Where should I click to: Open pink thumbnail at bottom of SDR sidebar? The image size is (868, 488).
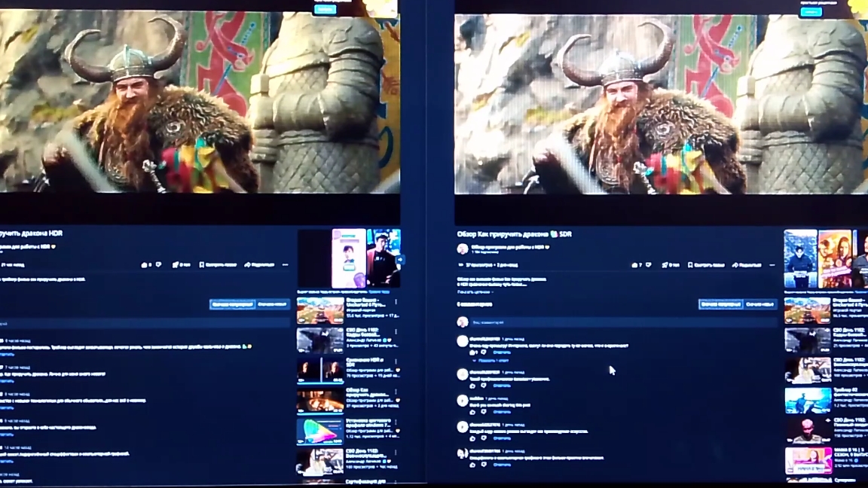pyautogui.click(x=808, y=461)
